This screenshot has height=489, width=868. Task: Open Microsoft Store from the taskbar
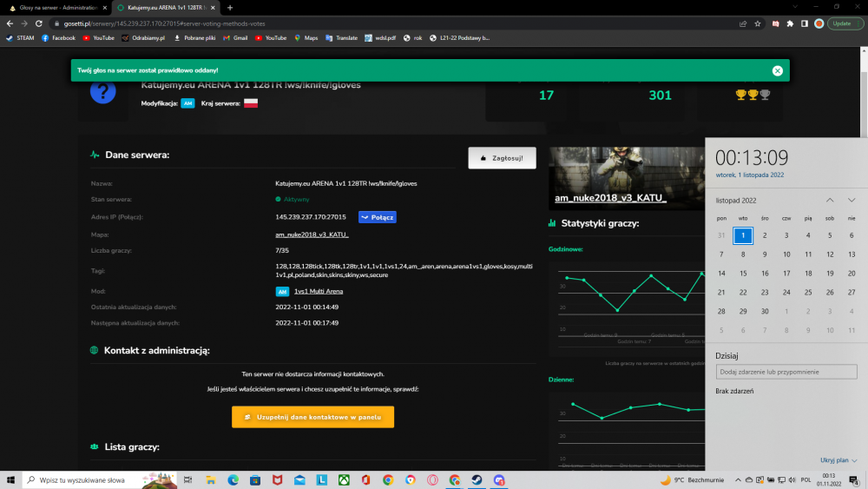pos(255,480)
